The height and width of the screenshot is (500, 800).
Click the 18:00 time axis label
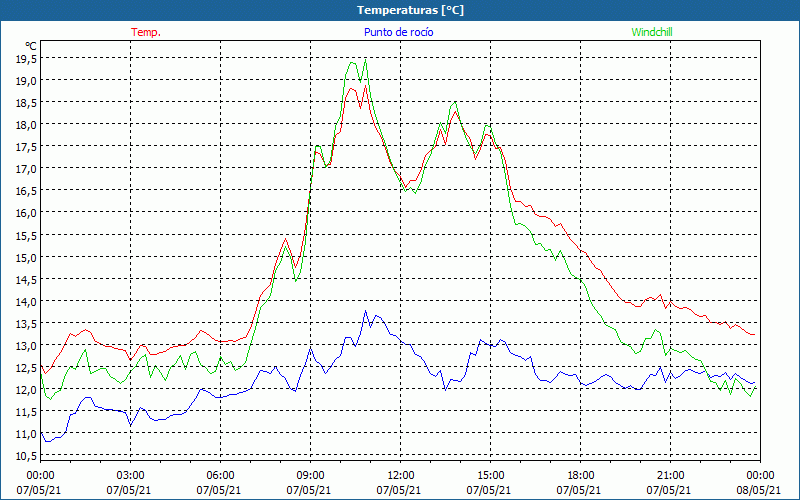click(x=581, y=476)
